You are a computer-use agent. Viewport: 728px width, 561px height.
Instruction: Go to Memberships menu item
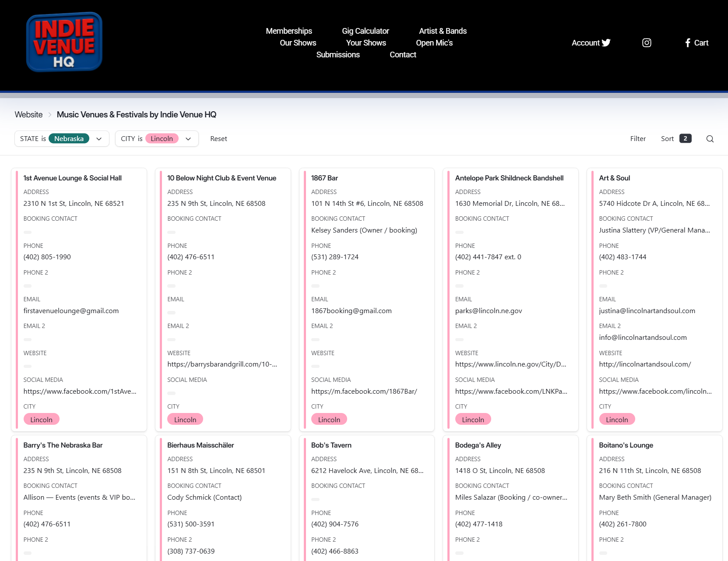tap(289, 31)
